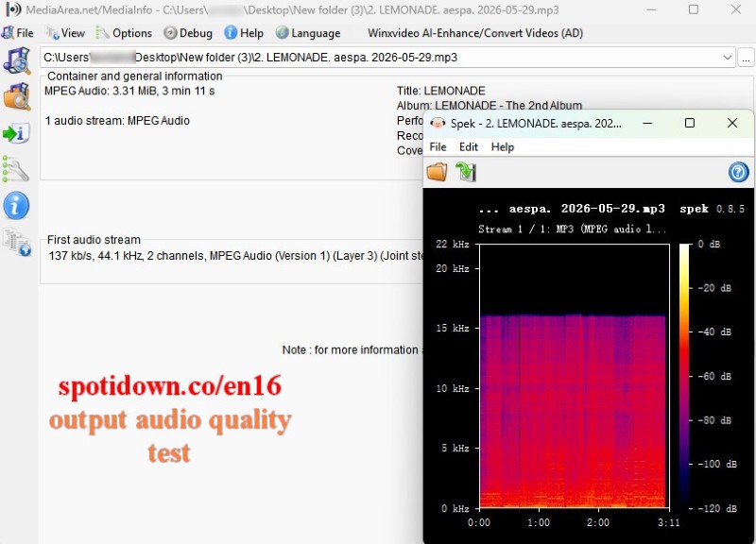Screen dimensions: 756x544
Task: Click the dB color scale bar in Spek
Action: click(684, 376)
